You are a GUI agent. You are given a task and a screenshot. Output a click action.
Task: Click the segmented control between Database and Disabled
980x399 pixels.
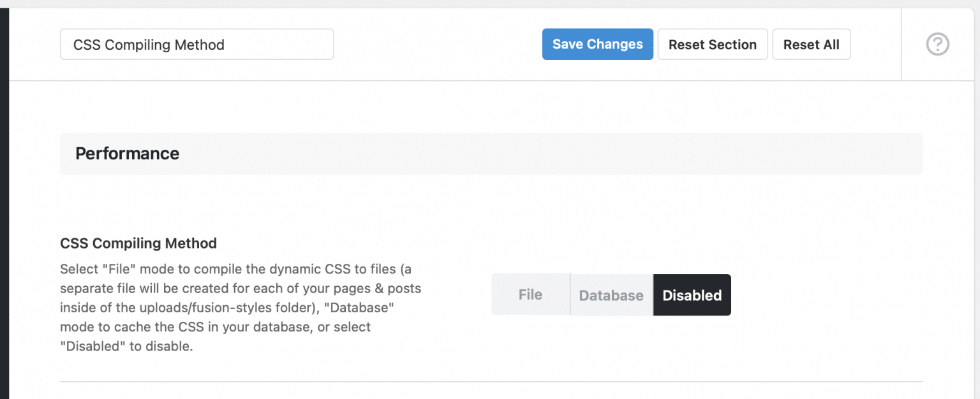(x=652, y=294)
